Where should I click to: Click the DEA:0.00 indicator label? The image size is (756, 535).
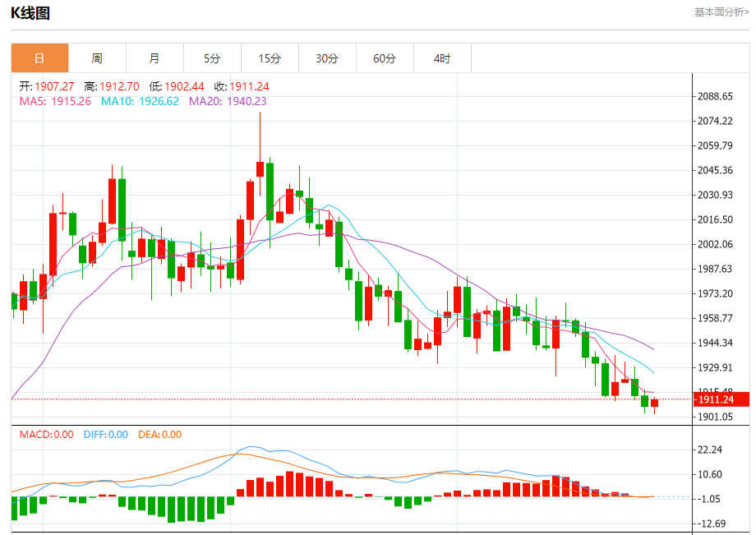(x=159, y=435)
